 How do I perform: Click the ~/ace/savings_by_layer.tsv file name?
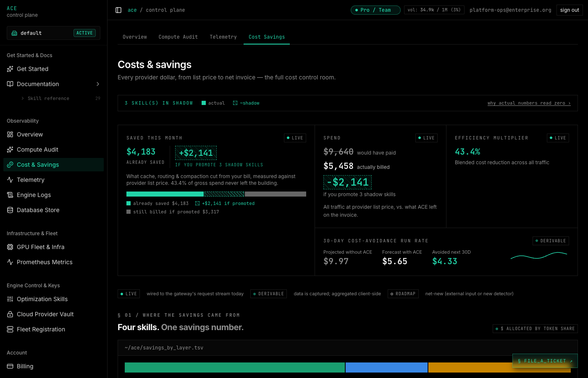164,348
